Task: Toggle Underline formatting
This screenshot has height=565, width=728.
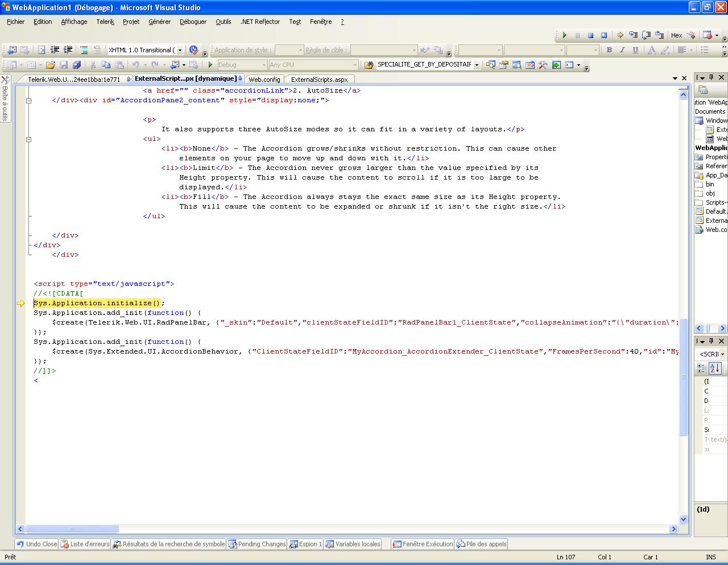Action: tap(635, 50)
